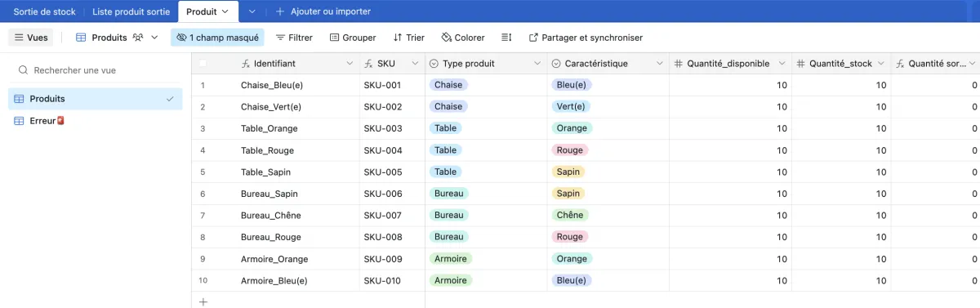Click the plus icon to add a row
The width and height of the screenshot is (980, 308).
[x=203, y=301]
